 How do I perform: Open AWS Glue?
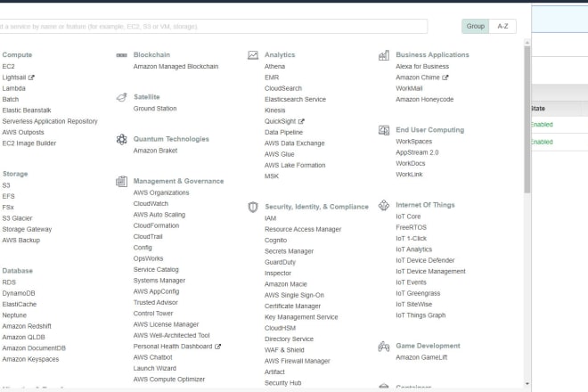coord(280,154)
